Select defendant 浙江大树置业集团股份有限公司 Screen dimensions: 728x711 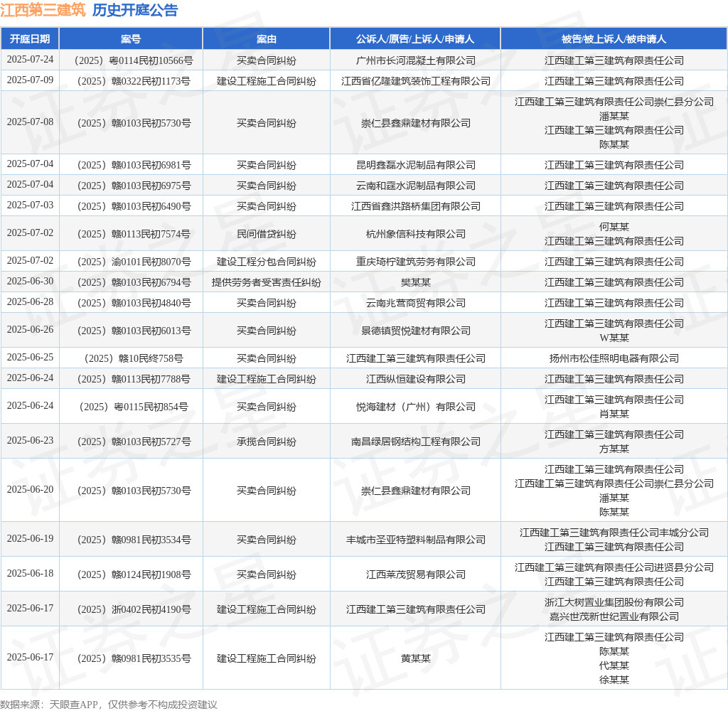pos(614,602)
